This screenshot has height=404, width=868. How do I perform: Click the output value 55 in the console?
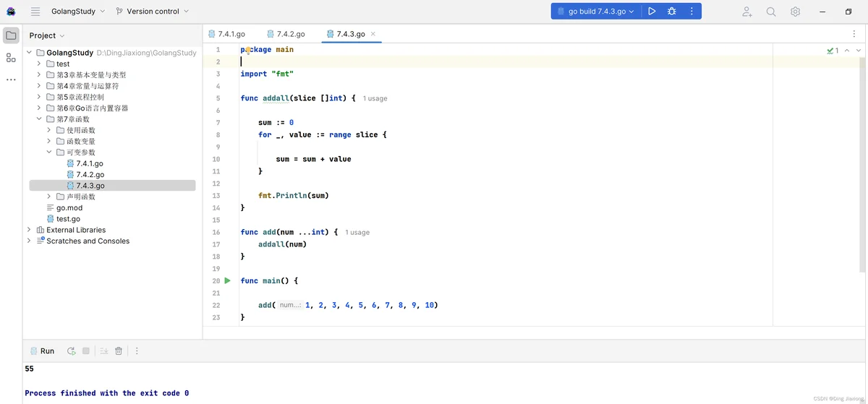29,369
